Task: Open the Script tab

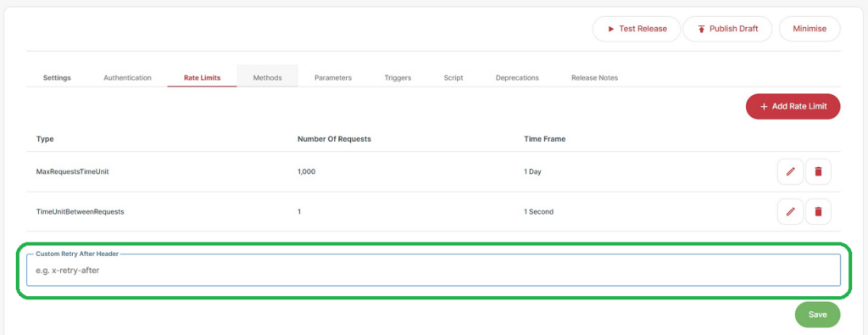Action: point(453,77)
